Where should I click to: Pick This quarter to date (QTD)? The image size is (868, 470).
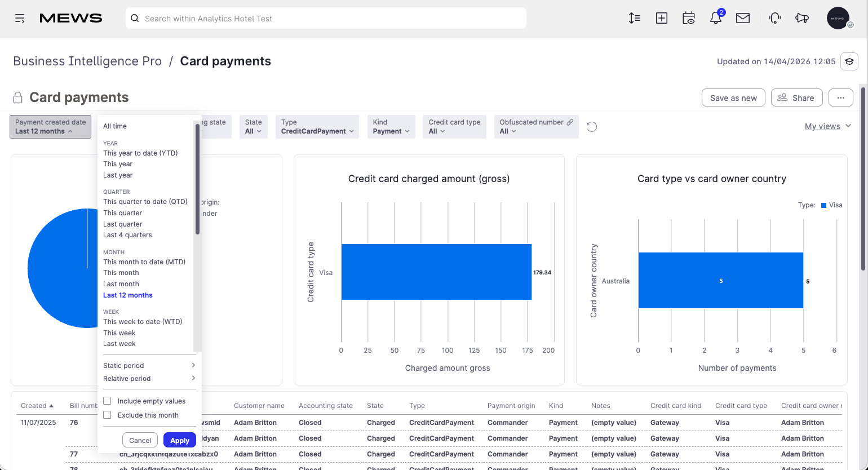(145, 202)
